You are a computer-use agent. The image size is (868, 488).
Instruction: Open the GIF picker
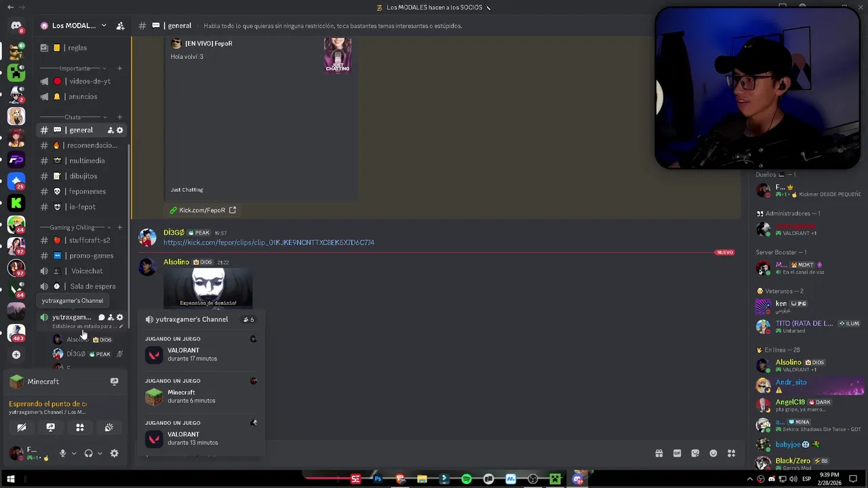click(x=677, y=453)
